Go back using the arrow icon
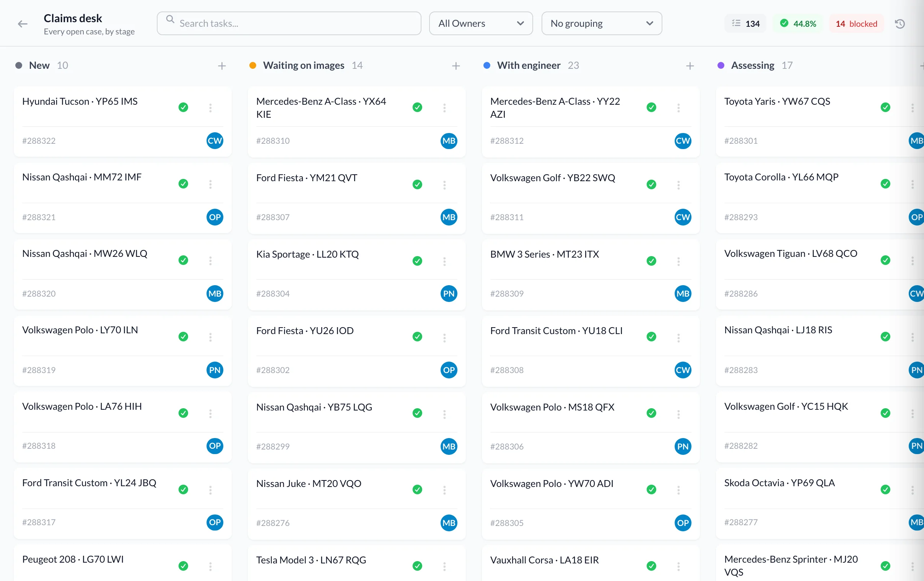924x581 pixels. pos(23,24)
